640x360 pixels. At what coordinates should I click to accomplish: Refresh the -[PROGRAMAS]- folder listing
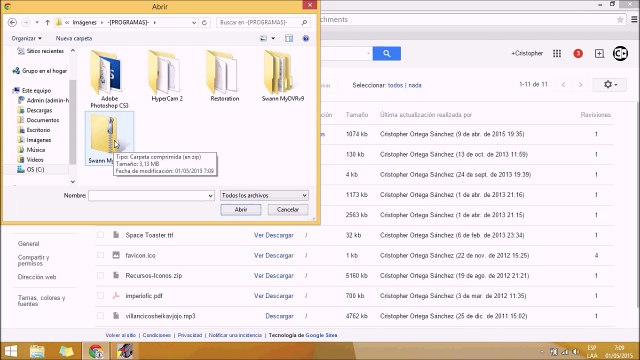pos(204,22)
